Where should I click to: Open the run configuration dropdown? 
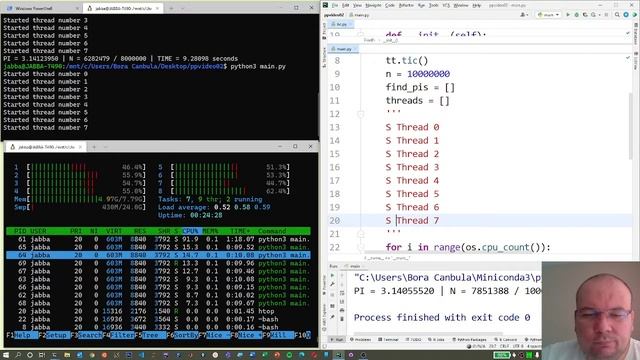(548, 15)
